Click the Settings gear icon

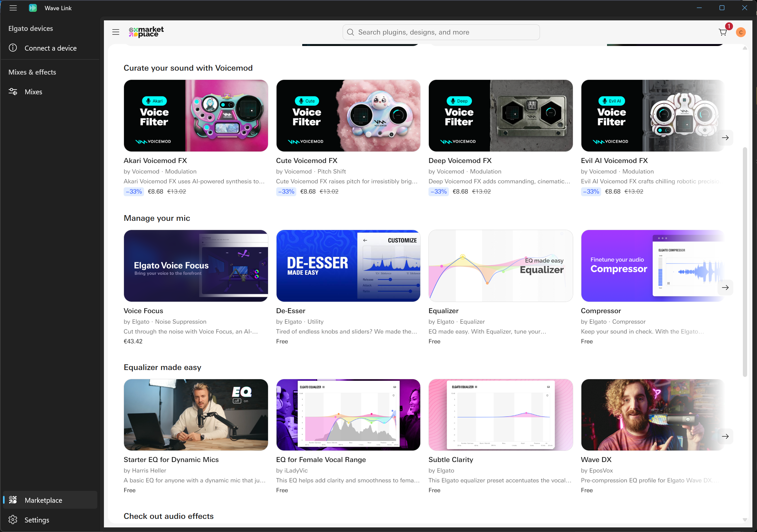pos(13,520)
